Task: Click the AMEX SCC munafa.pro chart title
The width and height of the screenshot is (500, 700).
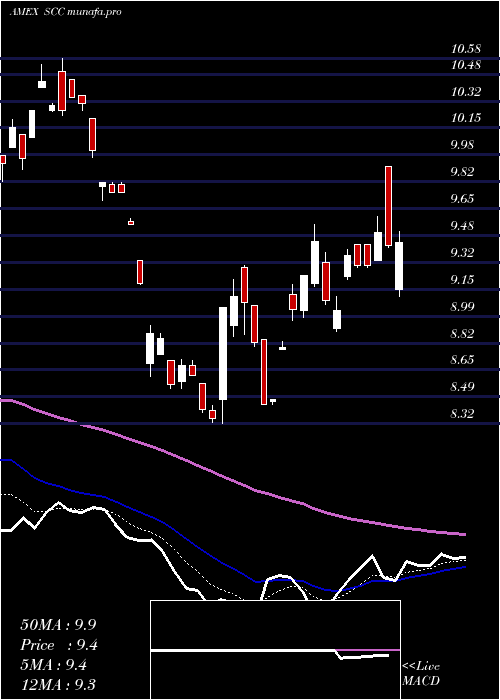Action: [x=65, y=12]
